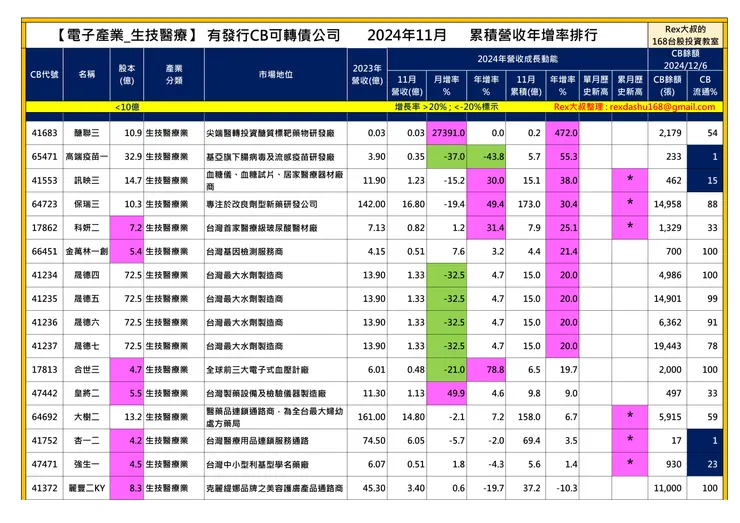
Task: Select CB code 65471
Action: click(x=44, y=157)
